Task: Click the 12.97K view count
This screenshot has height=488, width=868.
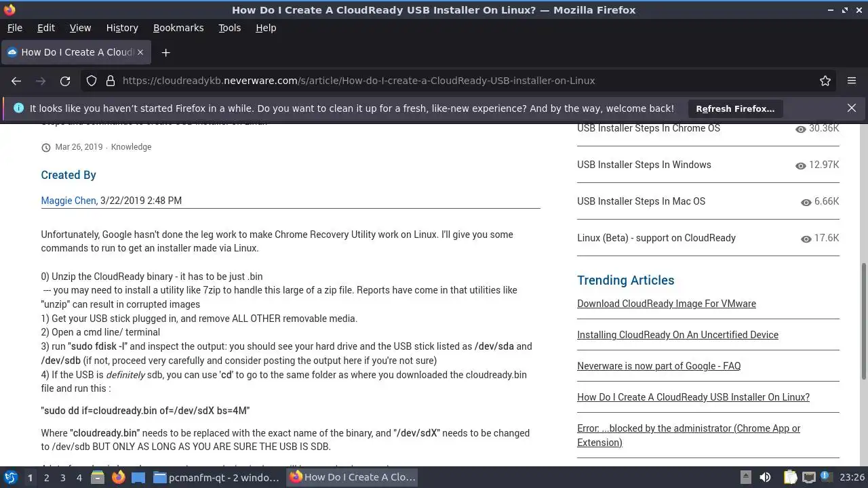Action: pyautogui.click(x=824, y=165)
